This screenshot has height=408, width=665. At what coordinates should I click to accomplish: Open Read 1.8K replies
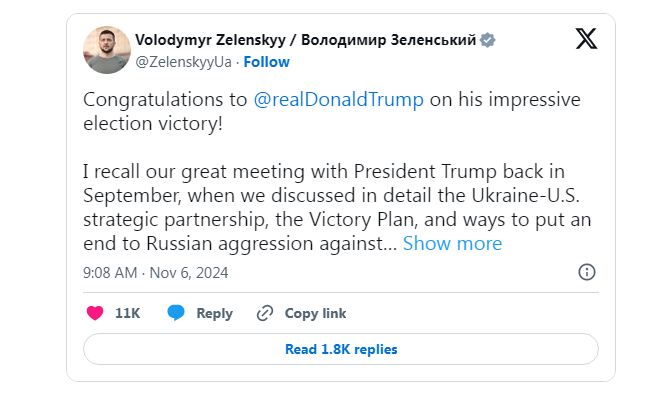(x=340, y=349)
